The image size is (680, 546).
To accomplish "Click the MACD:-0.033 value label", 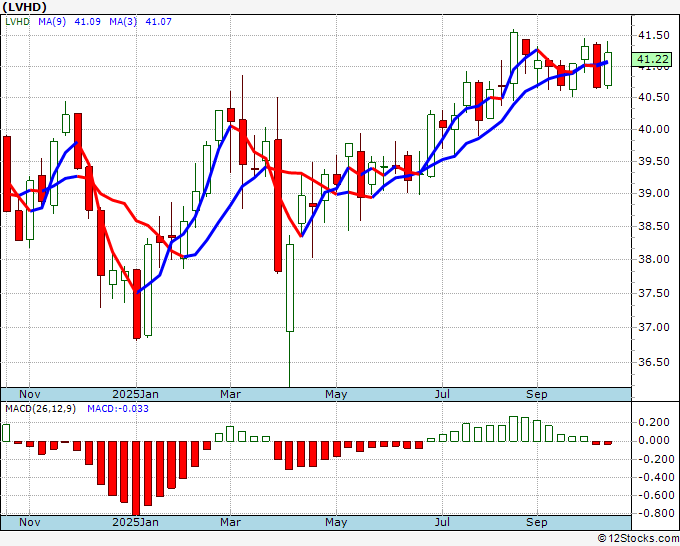I will (118, 409).
